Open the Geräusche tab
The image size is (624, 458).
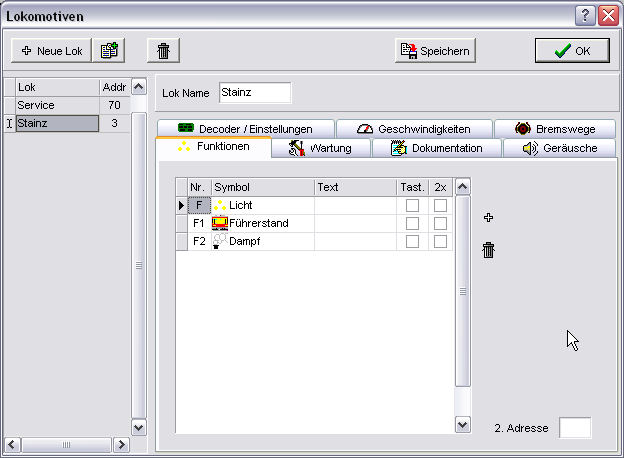(x=560, y=148)
